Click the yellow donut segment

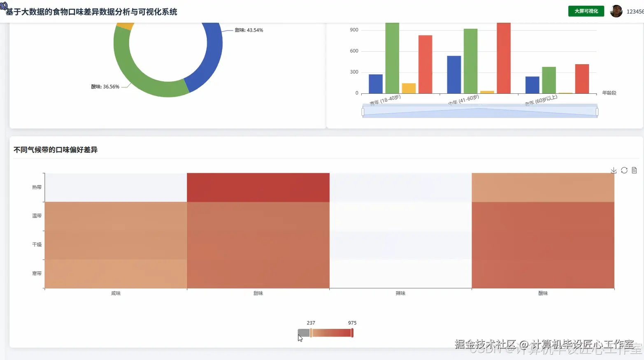(x=126, y=26)
